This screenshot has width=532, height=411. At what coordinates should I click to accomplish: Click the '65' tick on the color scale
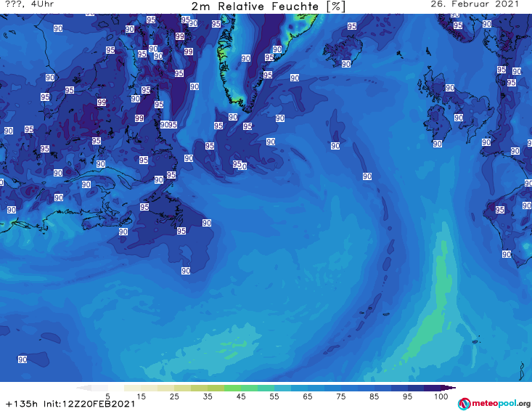[x=308, y=396]
